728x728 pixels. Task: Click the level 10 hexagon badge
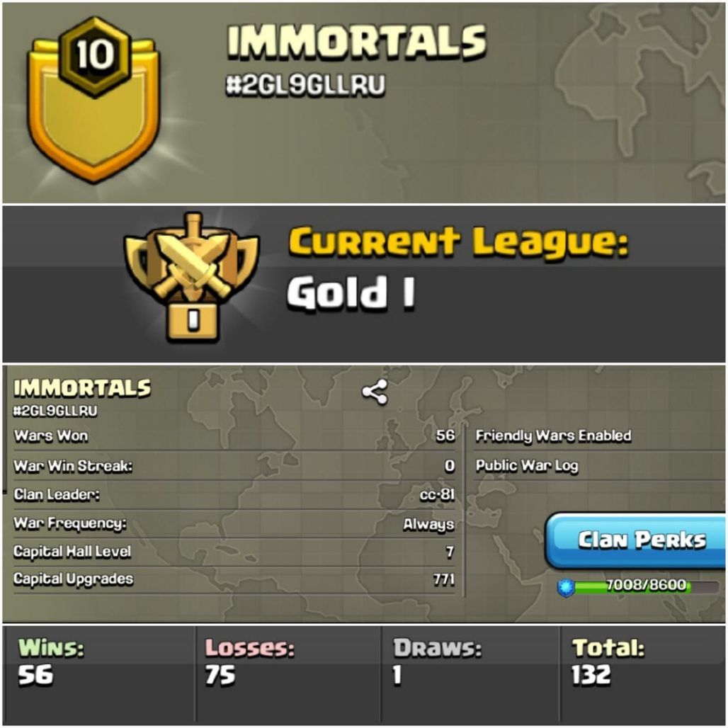pyautogui.click(x=95, y=56)
